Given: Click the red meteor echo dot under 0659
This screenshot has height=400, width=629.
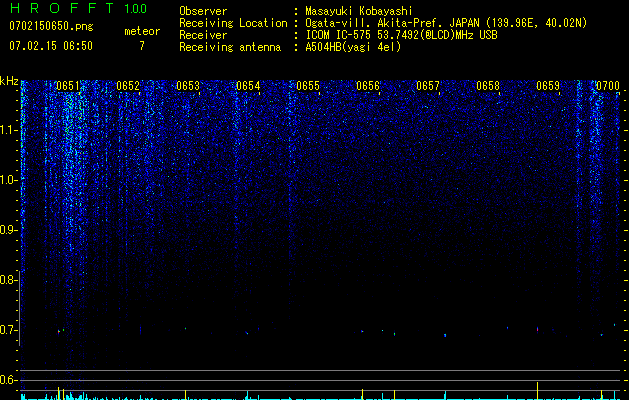Looking at the screenshot, I should [537, 329].
